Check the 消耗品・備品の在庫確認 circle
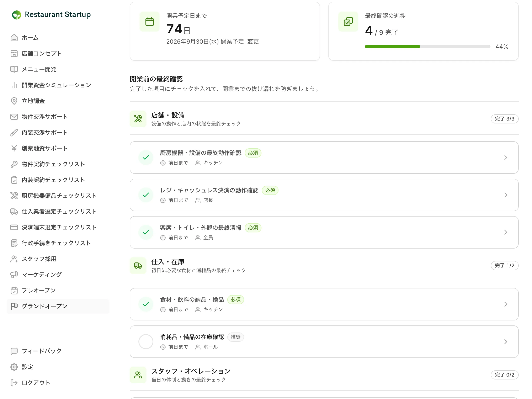 click(x=146, y=341)
